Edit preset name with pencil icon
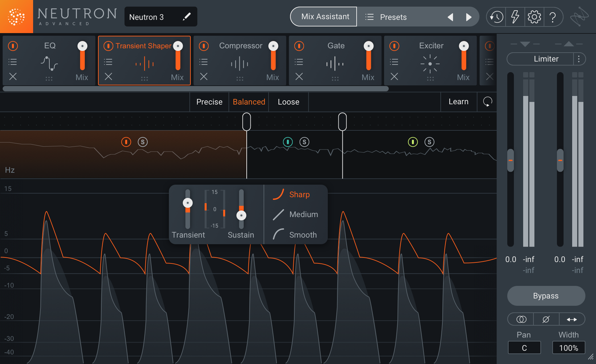596x364 pixels. click(x=187, y=17)
